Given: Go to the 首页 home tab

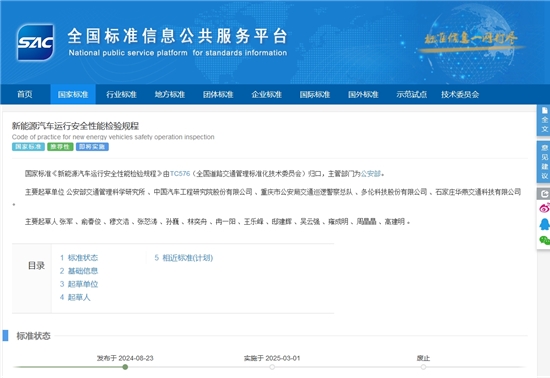Looking at the screenshot, I should [x=25, y=94].
